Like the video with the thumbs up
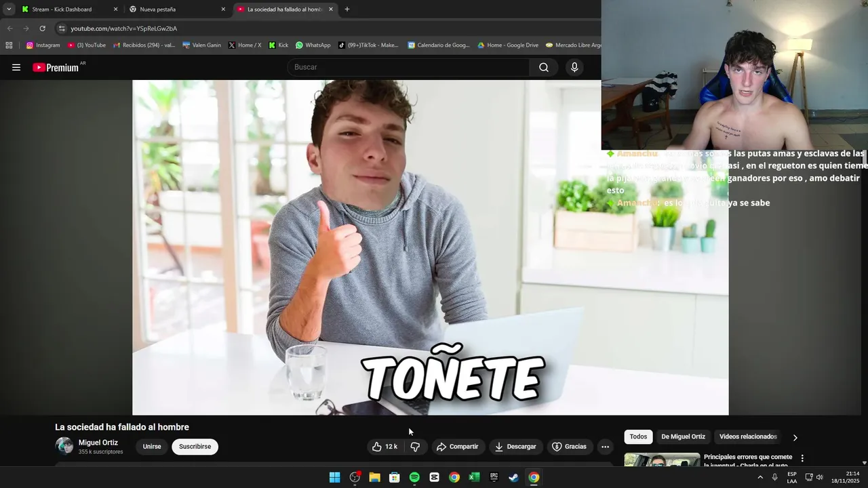The height and width of the screenshot is (488, 868). point(384,447)
